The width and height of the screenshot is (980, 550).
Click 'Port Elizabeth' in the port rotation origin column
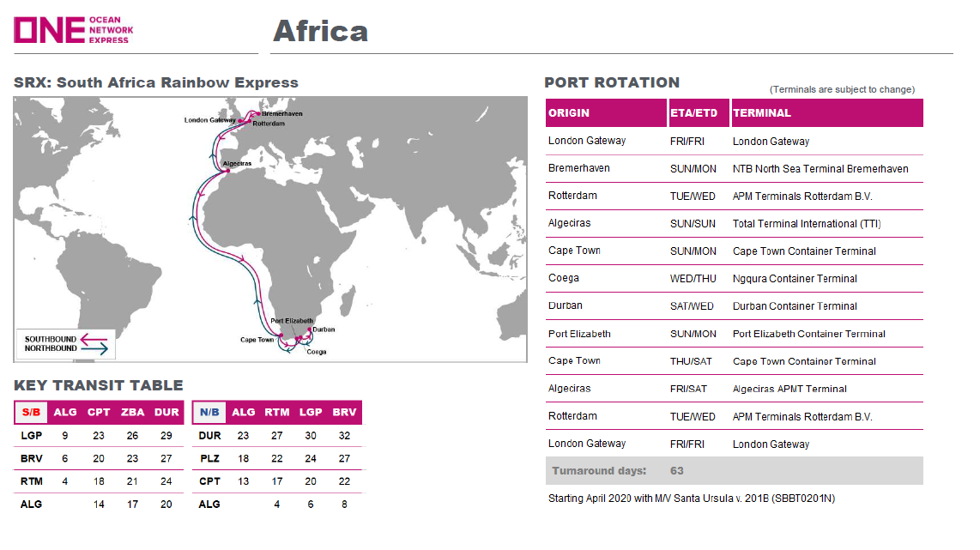click(x=579, y=334)
